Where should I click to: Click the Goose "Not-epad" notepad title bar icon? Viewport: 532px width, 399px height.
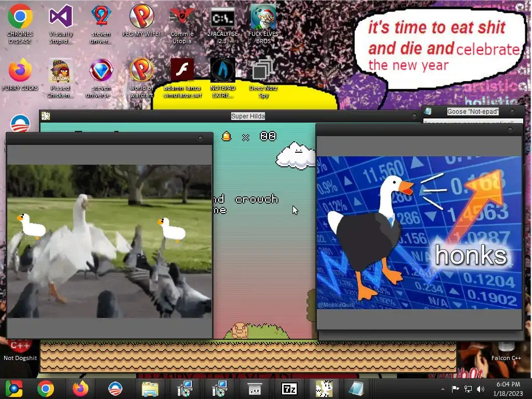(428, 111)
